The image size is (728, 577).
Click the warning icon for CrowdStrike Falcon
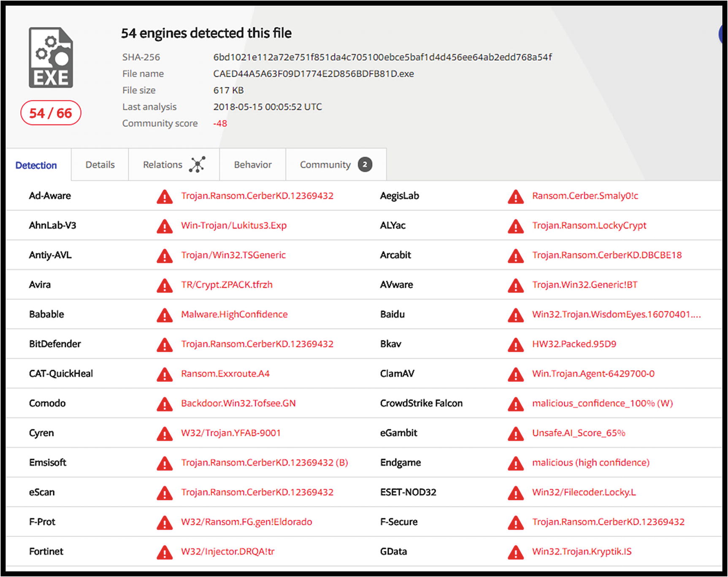(x=516, y=404)
